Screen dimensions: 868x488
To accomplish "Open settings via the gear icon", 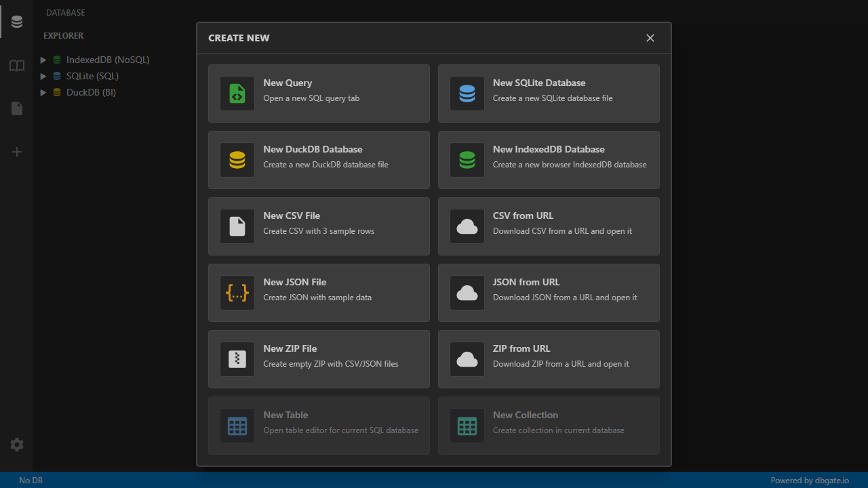I will point(16,445).
